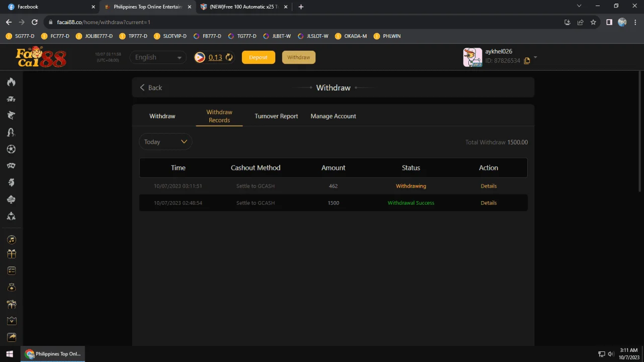Switch to the Withdraw tab
644x362 pixels.
tap(162, 116)
